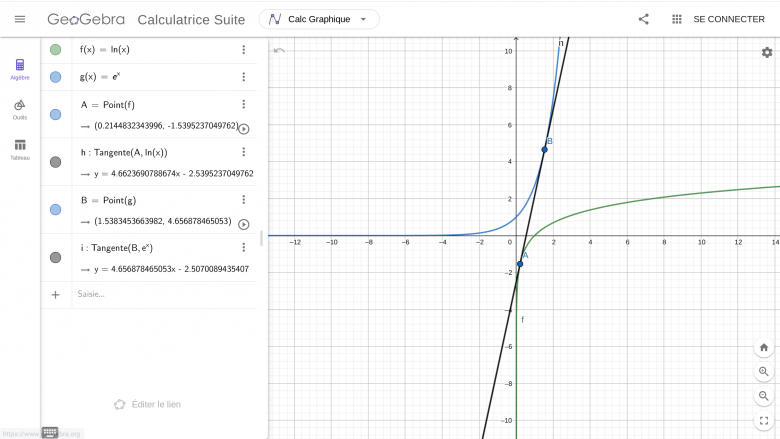Click SE CONNECTER button
The height and width of the screenshot is (439, 780).
728,19
